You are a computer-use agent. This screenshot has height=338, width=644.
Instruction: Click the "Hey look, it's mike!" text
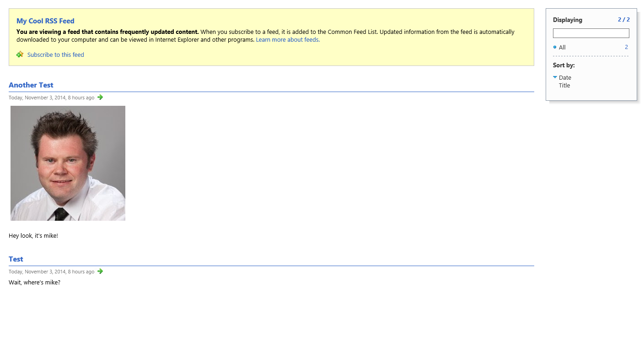coord(33,236)
